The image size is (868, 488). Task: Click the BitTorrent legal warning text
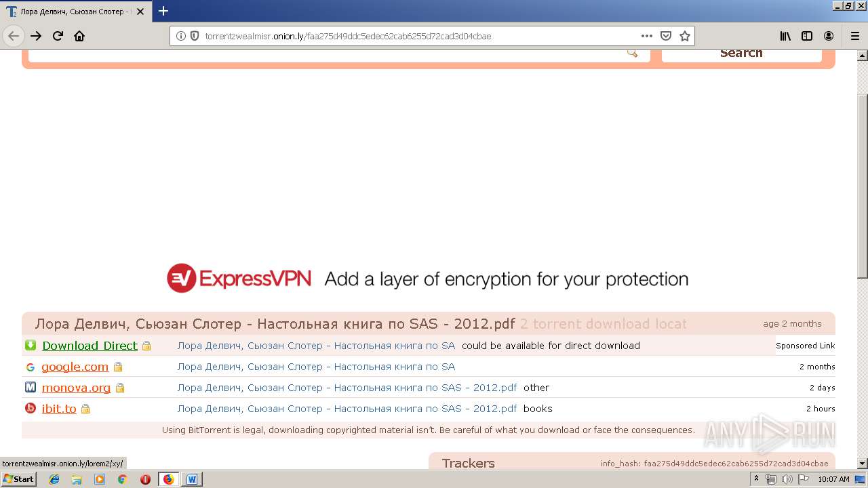[429, 430]
